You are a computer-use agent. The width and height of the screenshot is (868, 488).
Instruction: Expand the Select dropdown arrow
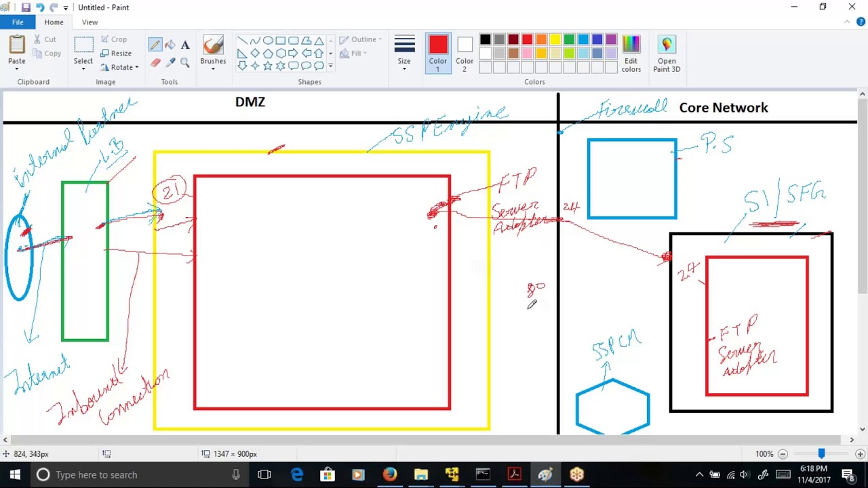[83, 68]
